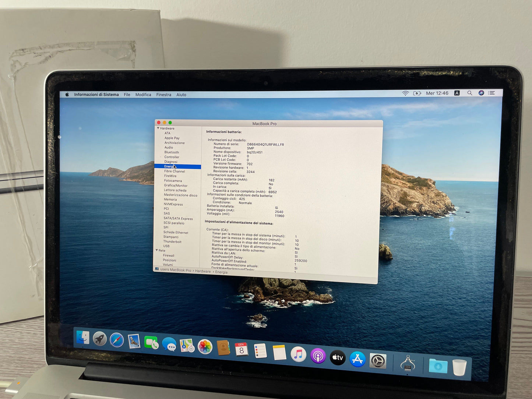The height and width of the screenshot is (399, 532).
Task: Select FireWire in sidebar
Action: pyautogui.click(x=170, y=176)
